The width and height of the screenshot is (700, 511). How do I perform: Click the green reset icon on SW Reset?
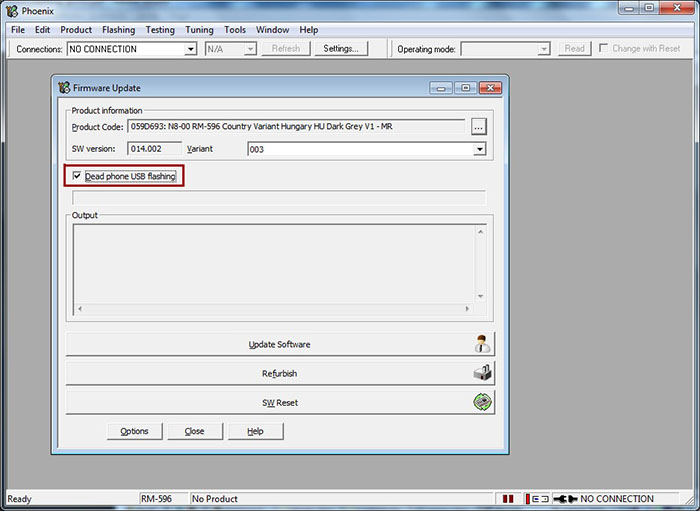coord(482,402)
